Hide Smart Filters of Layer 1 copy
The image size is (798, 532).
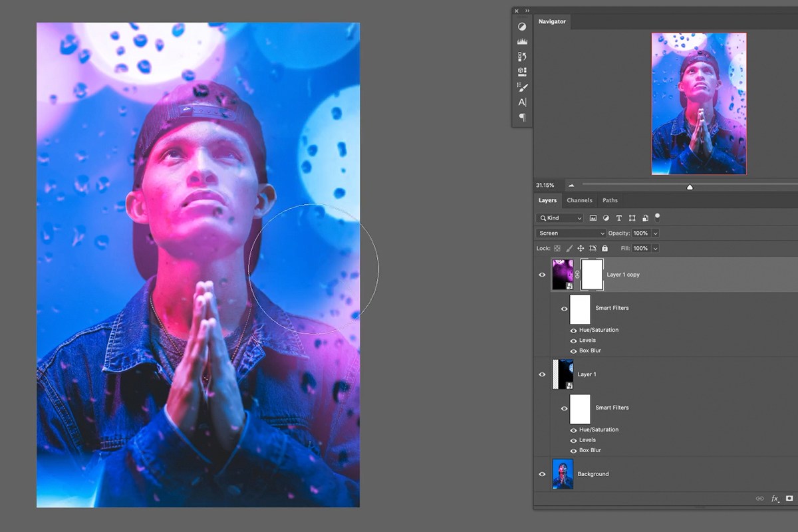tap(564, 309)
